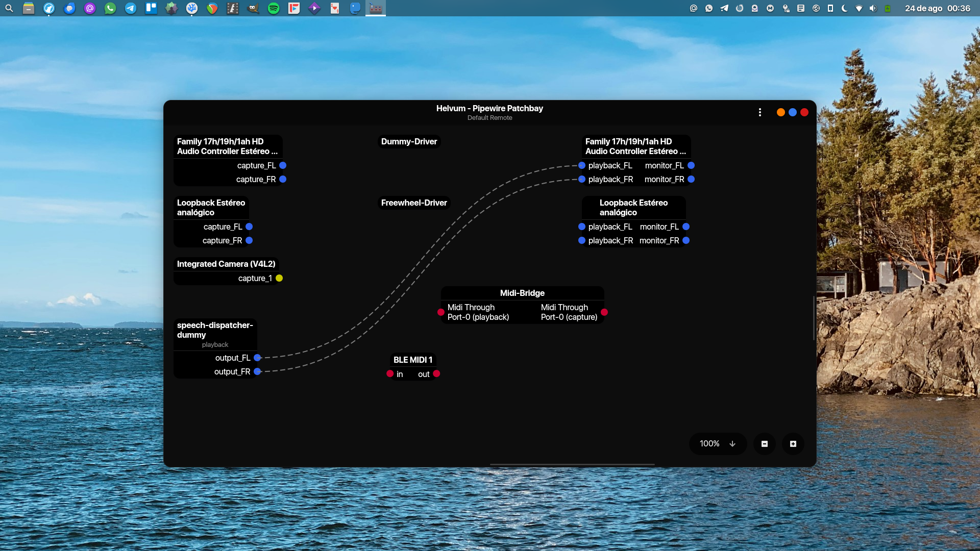
Task: Open Telegram from the top dock
Action: 131,8
